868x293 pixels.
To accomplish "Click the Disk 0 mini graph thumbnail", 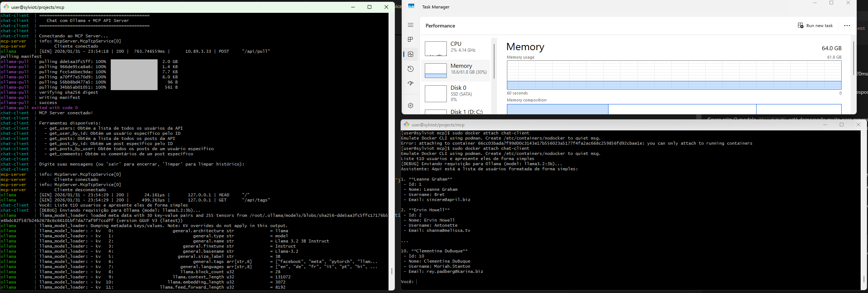I will [435, 93].
